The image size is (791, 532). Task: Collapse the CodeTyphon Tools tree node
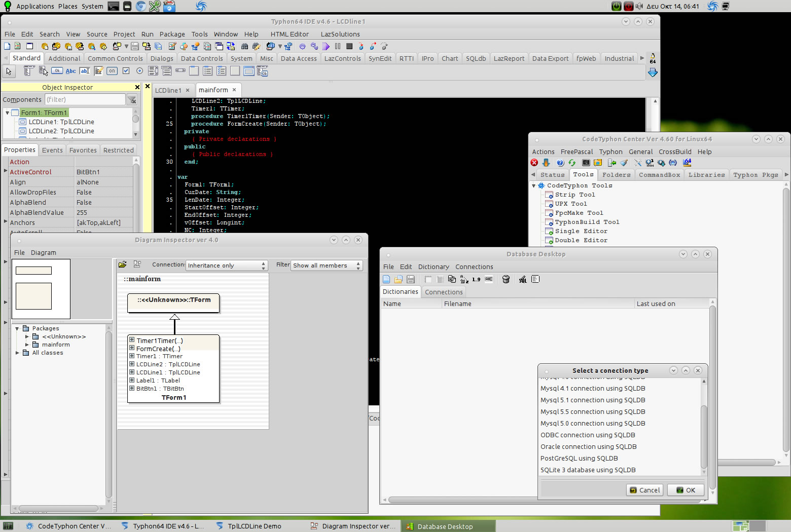(533, 186)
